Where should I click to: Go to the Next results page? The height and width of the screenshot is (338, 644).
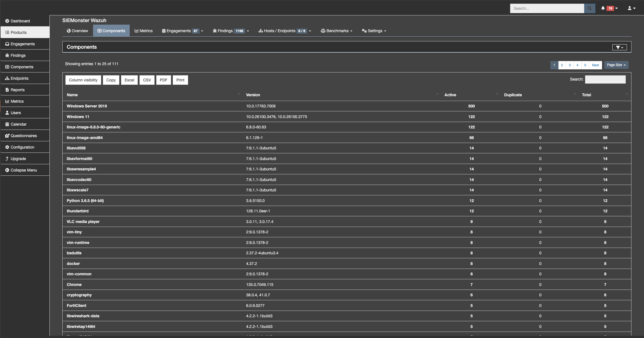595,65
